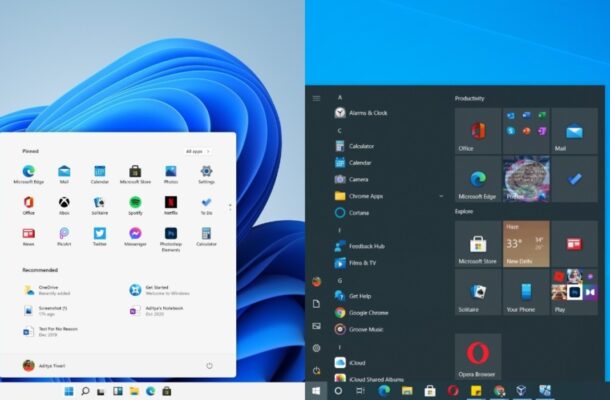The width and height of the screenshot is (610, 400).
Task: Open the Your Phone live tile
Action: 526,292
